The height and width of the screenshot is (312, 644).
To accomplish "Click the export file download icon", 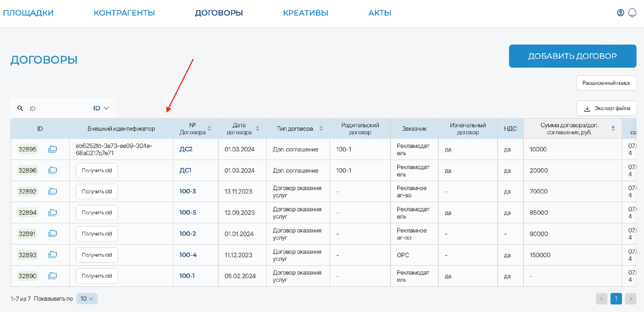I will coord(587,108).
